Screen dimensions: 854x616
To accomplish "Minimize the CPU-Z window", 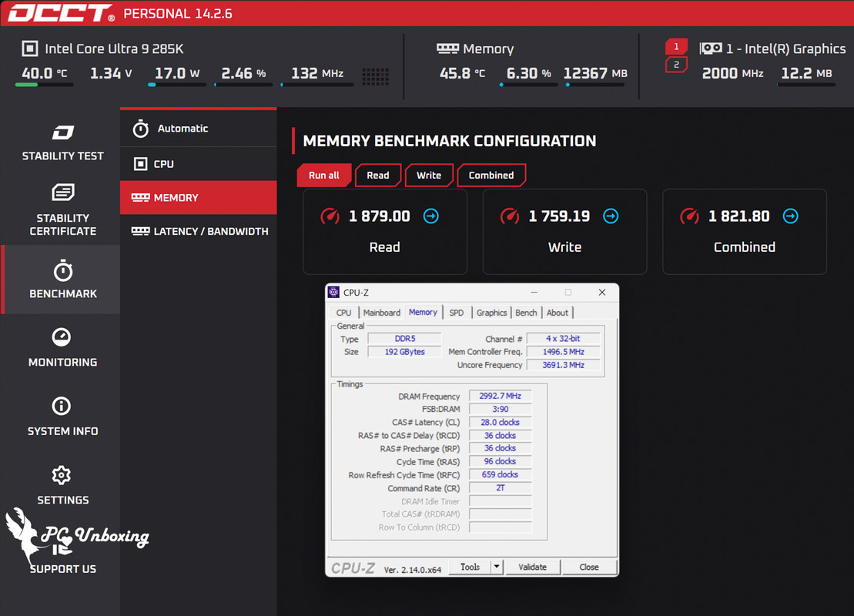I will tap(534, 293).
